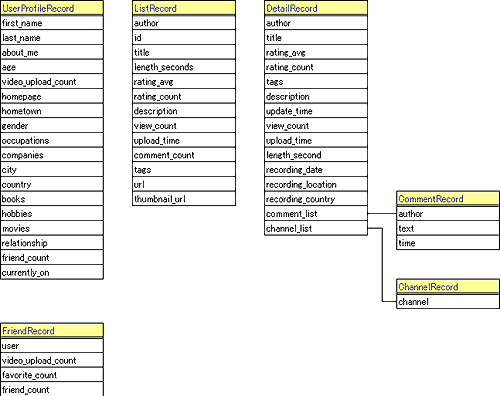Viewport: 500px width, 396px height.
Task: Click the occupations field
Action: coord(52,140)
